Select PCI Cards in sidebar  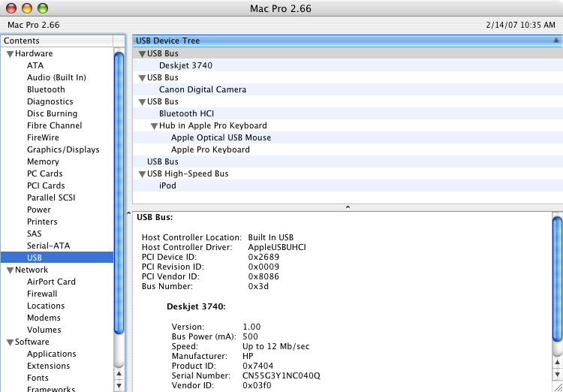click(46, 185)
